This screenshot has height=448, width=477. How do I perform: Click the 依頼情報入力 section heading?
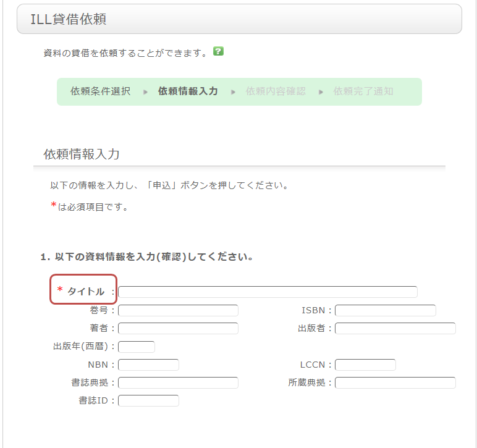82,154
